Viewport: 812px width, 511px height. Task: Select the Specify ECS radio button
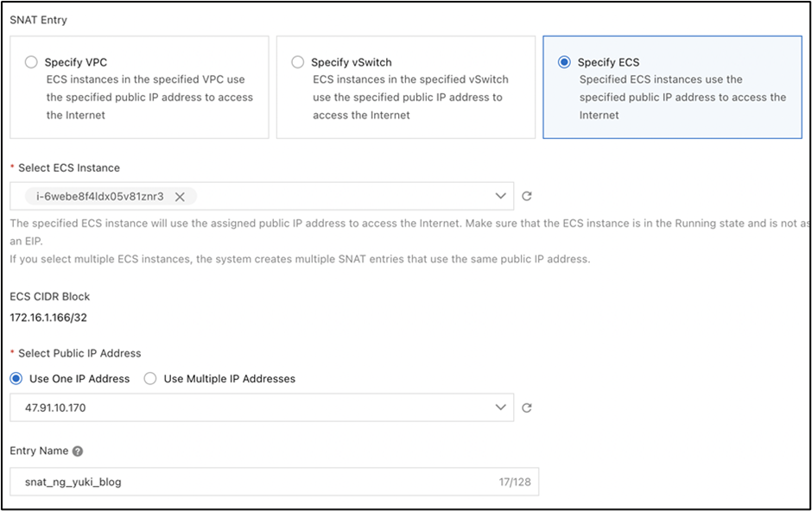click(565, 62)
